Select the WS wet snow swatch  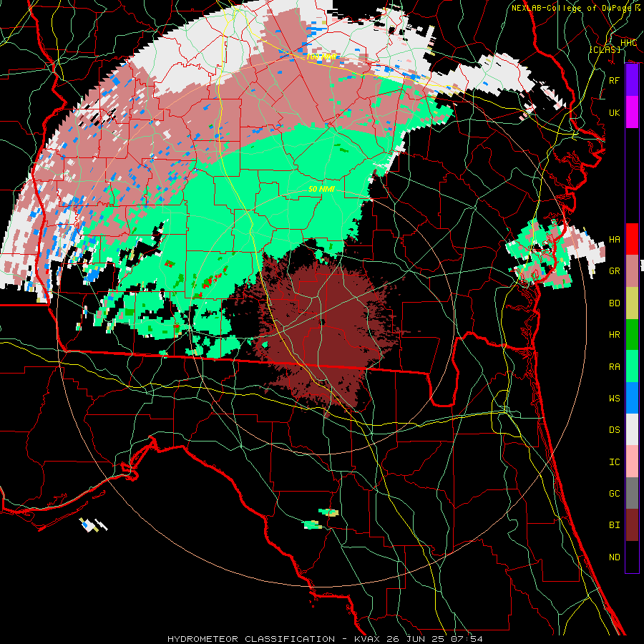tap(632, 398)
